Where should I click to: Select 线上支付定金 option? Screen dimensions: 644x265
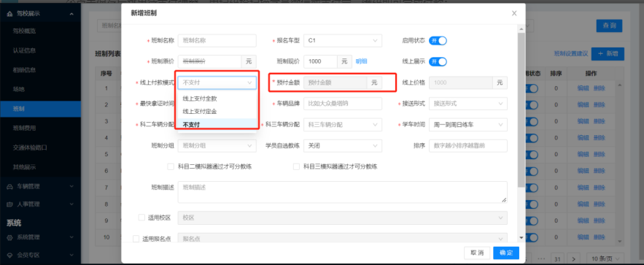pyautogui.click(x=217, y=112)
